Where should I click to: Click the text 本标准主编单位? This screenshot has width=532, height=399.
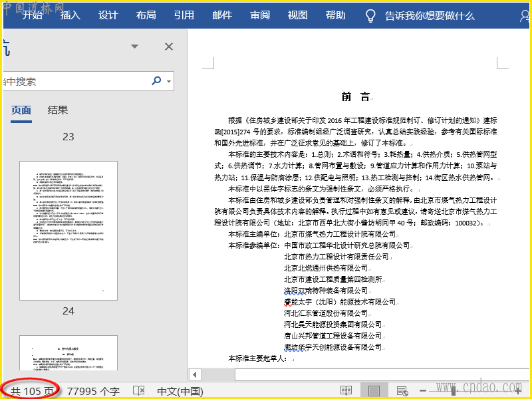tap(251, 234)
